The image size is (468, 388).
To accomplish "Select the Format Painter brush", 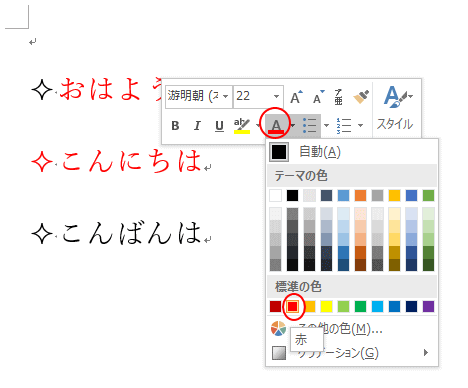I will coord(361,97).
